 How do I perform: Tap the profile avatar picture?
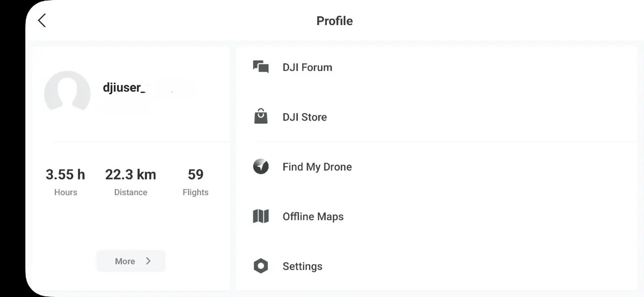tap(67, 92)
